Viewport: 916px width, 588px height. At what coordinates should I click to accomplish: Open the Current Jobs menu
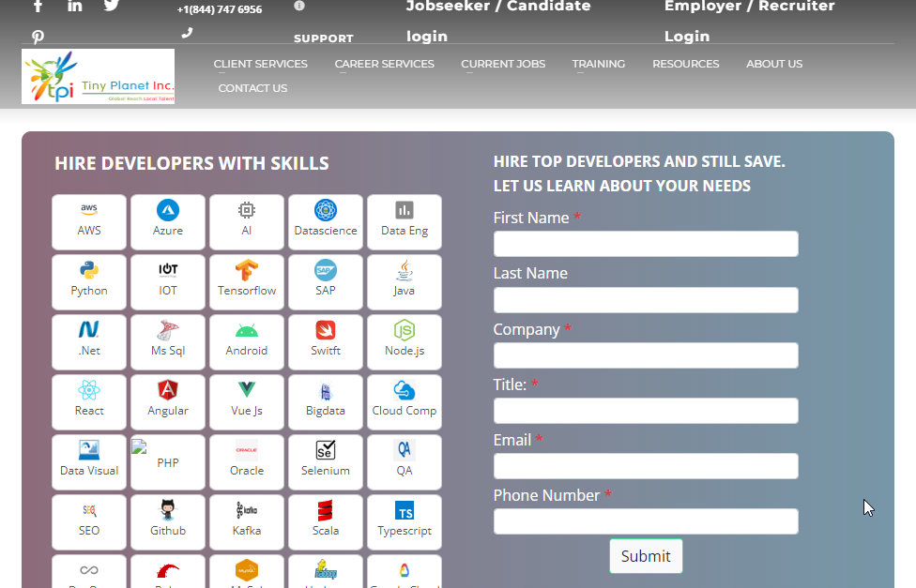coord(503,64)
